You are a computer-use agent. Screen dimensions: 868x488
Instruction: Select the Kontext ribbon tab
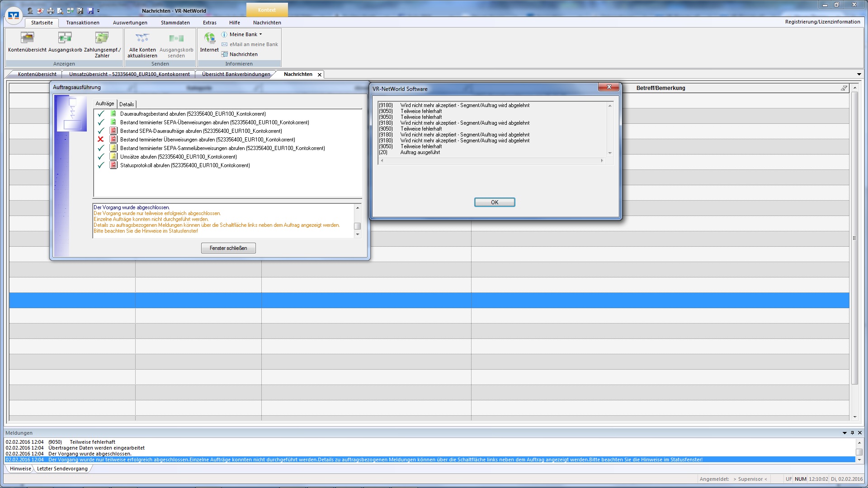tap(267, 10)
